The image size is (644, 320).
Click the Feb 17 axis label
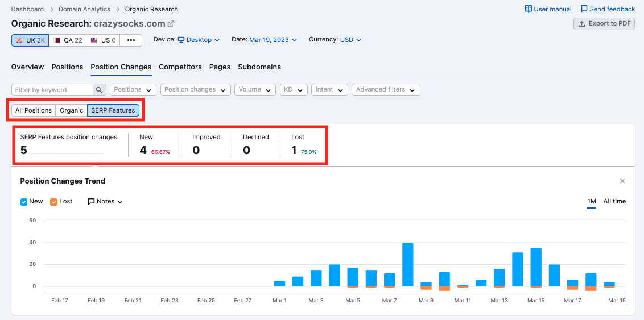[60, 301]
